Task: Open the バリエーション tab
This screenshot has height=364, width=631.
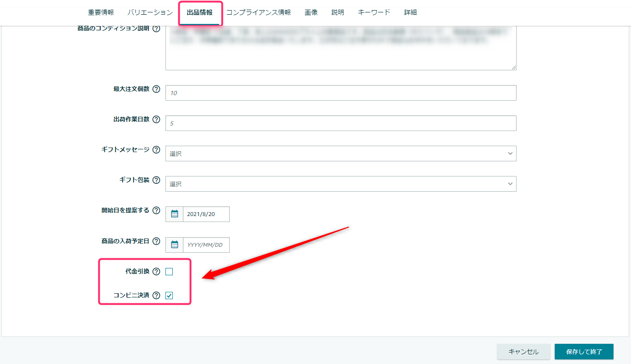Action: [150, 12]
